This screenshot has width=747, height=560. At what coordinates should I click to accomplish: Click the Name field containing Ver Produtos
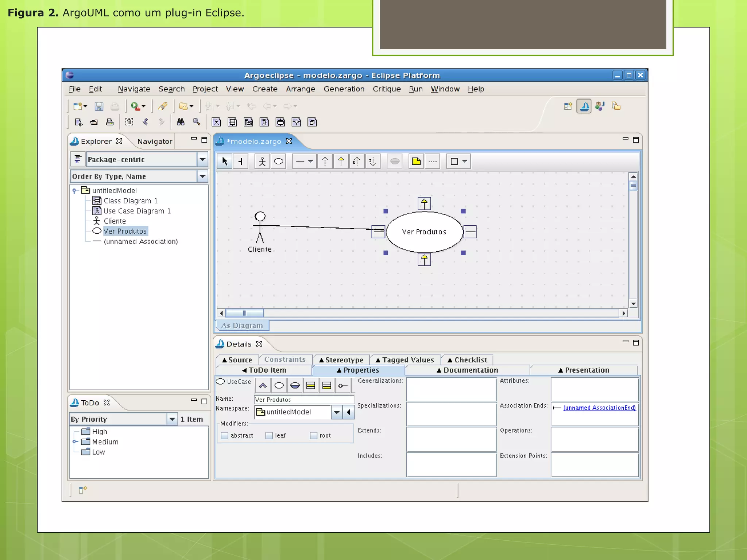304,400
